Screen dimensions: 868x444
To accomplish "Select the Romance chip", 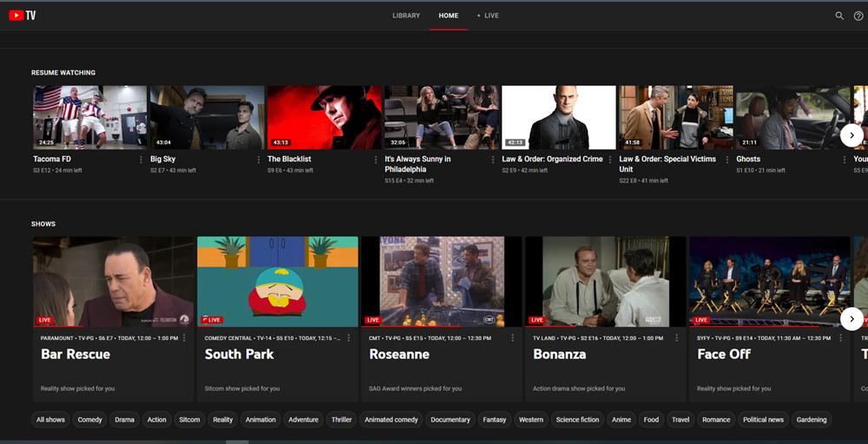I will (x=716, y=420).
